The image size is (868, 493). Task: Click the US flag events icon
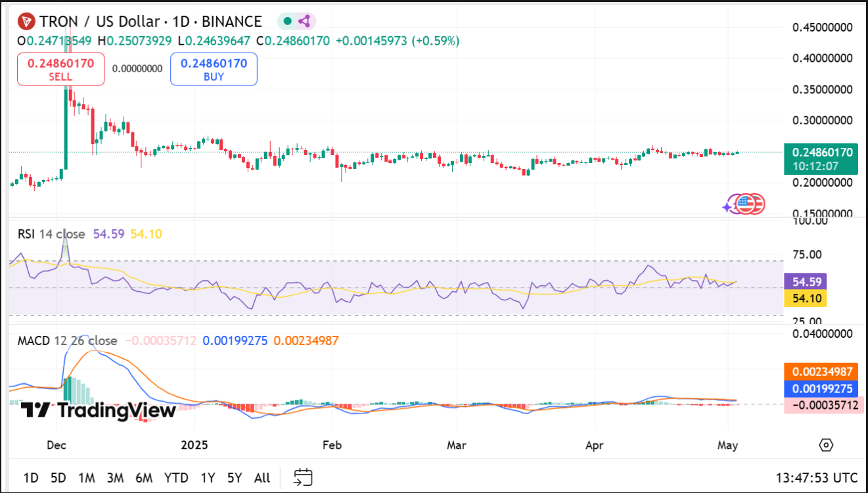click(x=744, y=204)
